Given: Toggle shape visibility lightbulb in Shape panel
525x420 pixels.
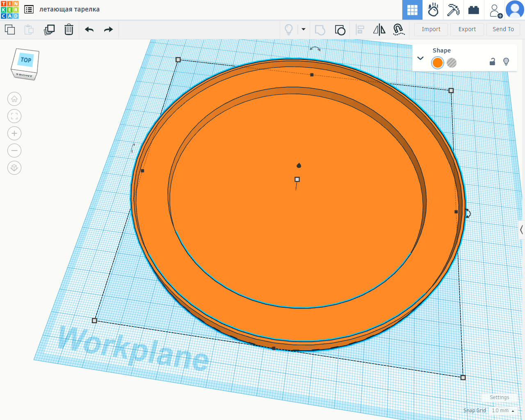Looking at the screenshot, I should (x=506, y=62).
